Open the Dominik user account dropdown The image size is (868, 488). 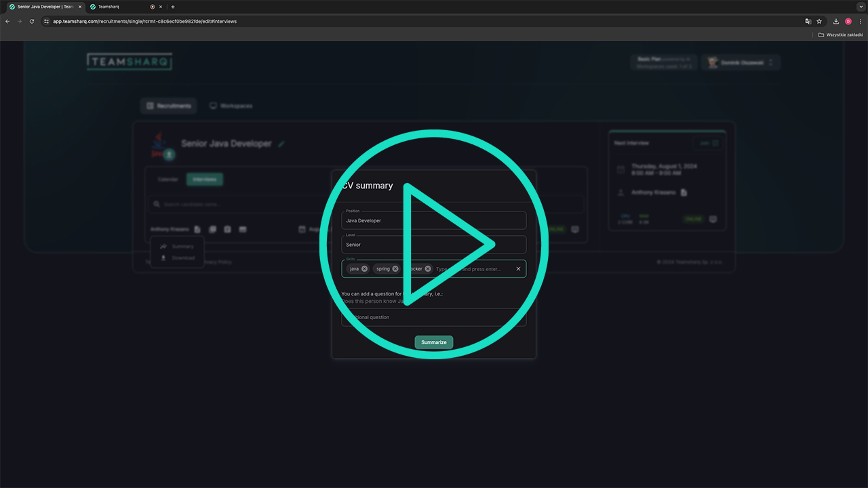click(741, 62)
